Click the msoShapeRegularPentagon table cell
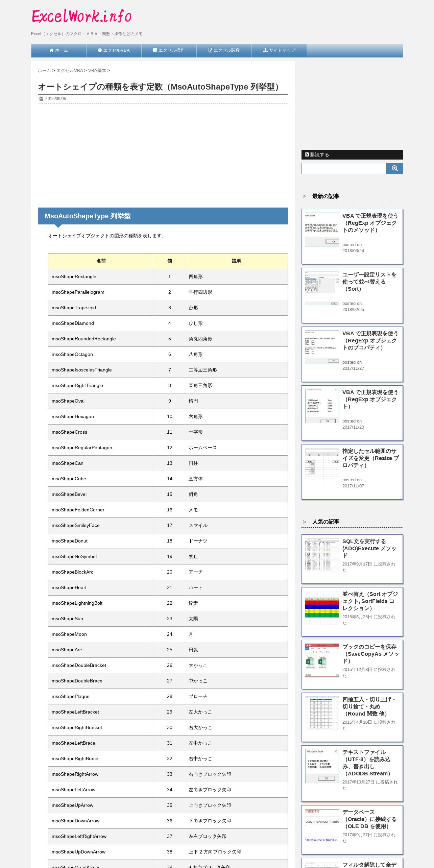The height and width of the screenshot is (868, 434). click(x=101, y=448)
